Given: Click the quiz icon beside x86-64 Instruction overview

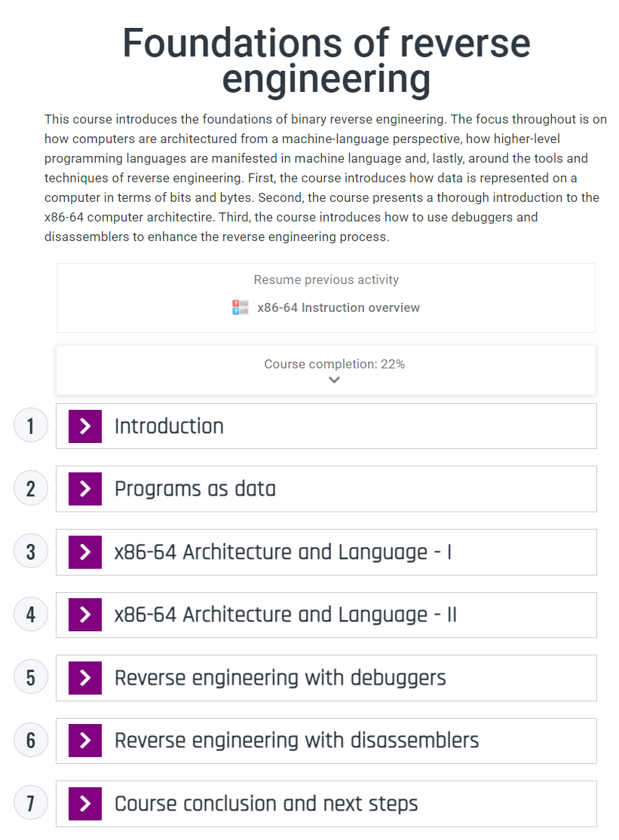Looking at the screenshot, I should (x=241, y=307).
